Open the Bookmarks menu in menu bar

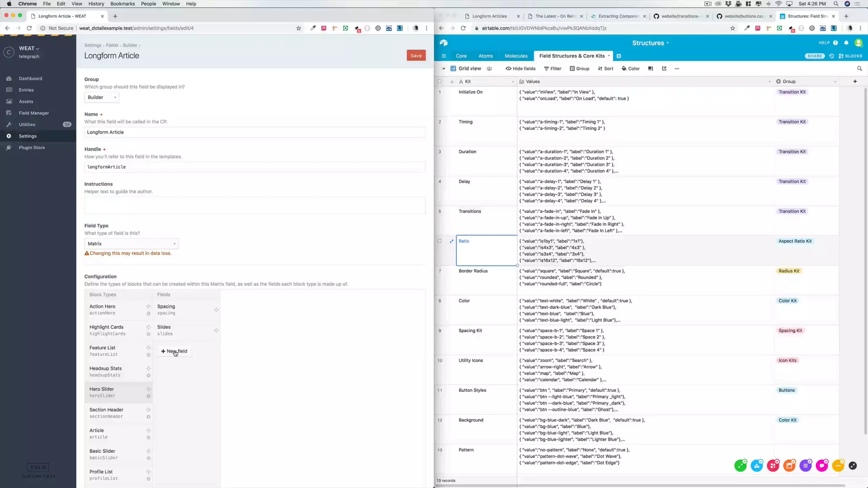[x=122, y=4]
